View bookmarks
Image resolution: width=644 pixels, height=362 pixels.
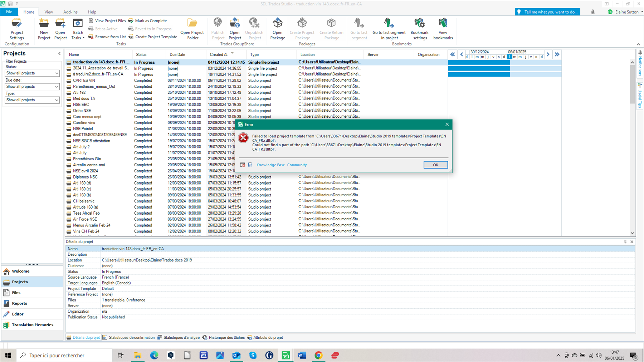click(x=443, y=29)
